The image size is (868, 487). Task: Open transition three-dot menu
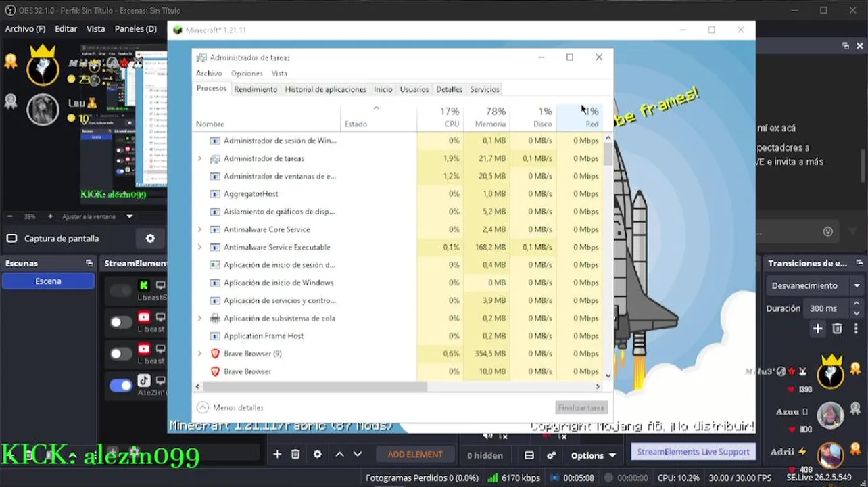pos(856,329)
